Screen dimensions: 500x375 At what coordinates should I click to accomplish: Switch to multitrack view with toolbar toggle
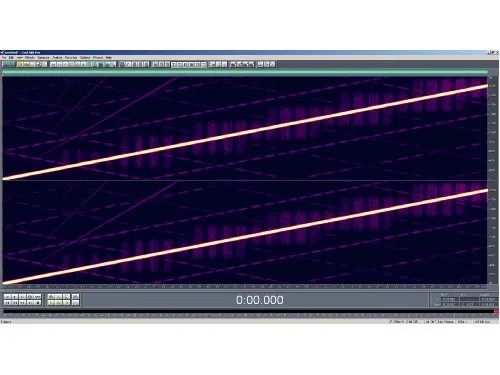tap(9, 64)
